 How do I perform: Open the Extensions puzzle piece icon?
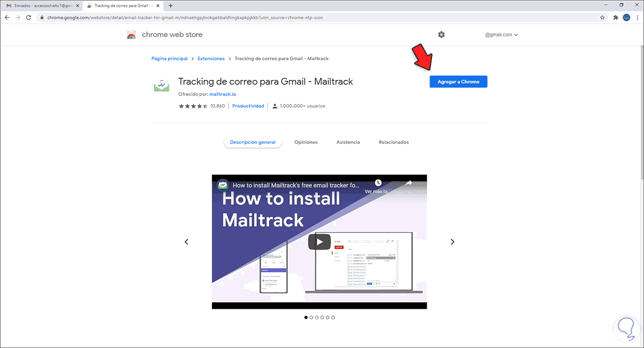[x=616, y=17]
